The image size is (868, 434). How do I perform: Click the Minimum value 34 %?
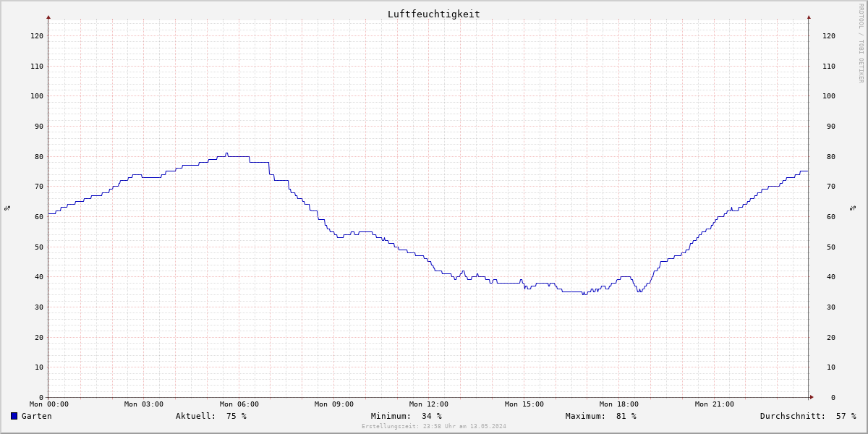coord(431,416)
